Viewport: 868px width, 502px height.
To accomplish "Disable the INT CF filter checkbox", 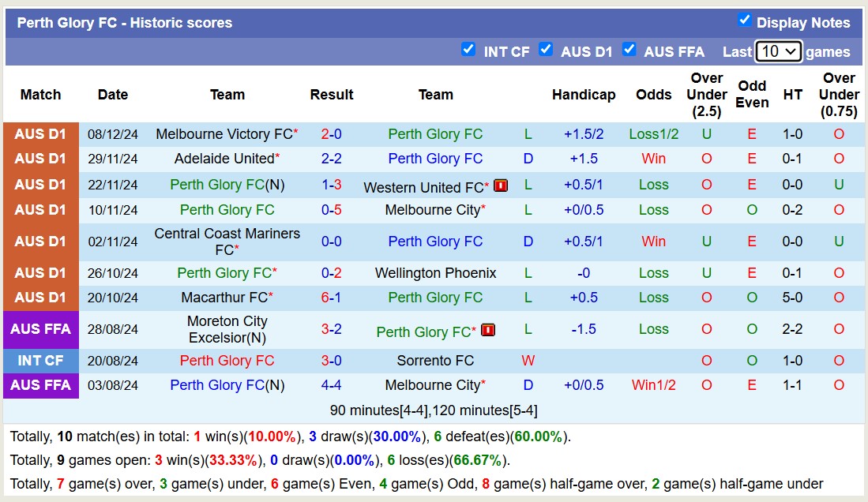I will pyautogui.click(x=469, y=49).
